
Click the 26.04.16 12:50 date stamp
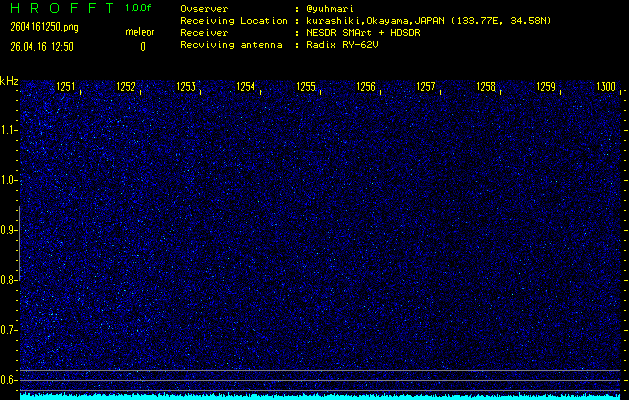pos(44,46)
